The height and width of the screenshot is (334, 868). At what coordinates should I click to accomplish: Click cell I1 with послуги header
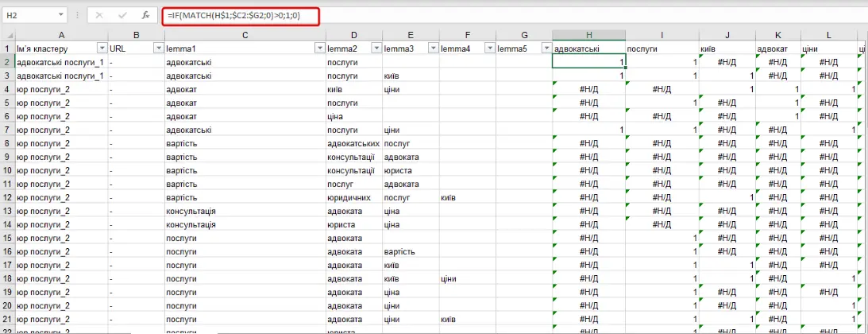click(x=662, y=49)
